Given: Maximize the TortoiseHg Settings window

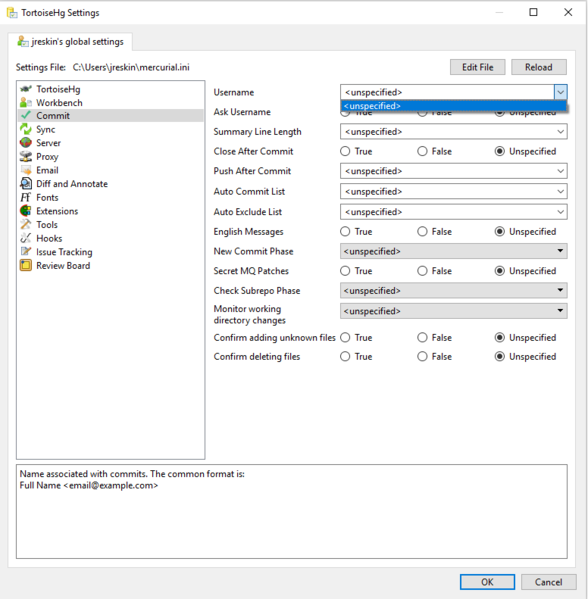Looking at the screenshot, I should pos(533,12).
